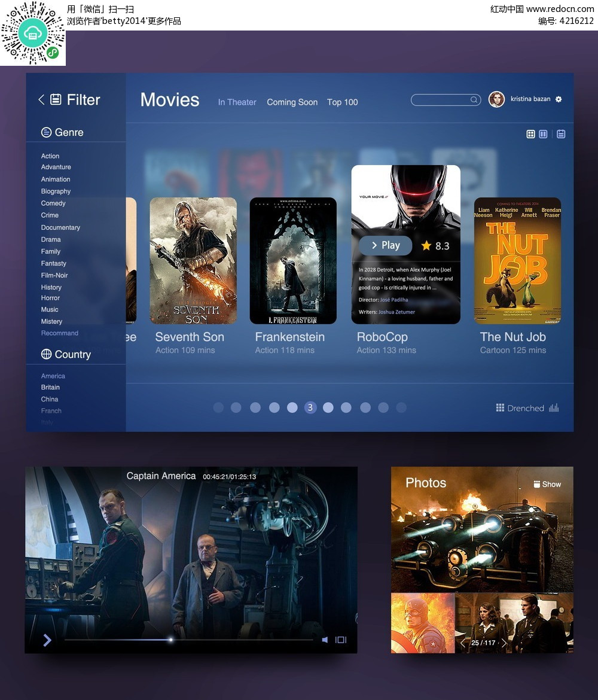Filter by Documentary genre

coord(60,227)
